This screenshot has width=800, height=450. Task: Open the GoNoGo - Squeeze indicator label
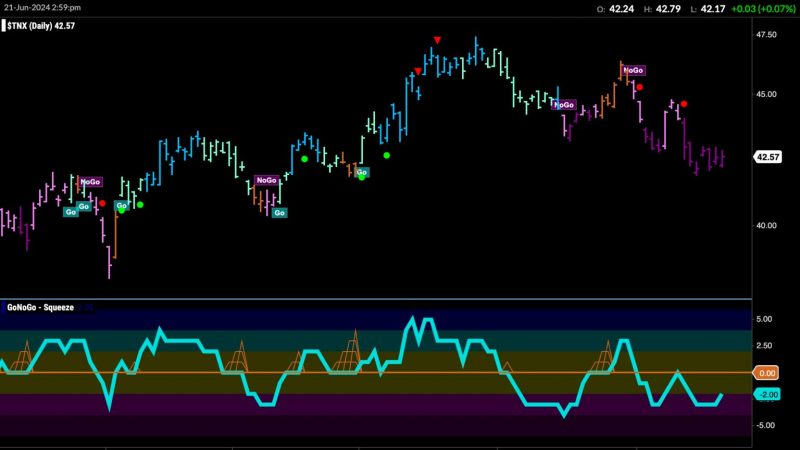(40, 308)
